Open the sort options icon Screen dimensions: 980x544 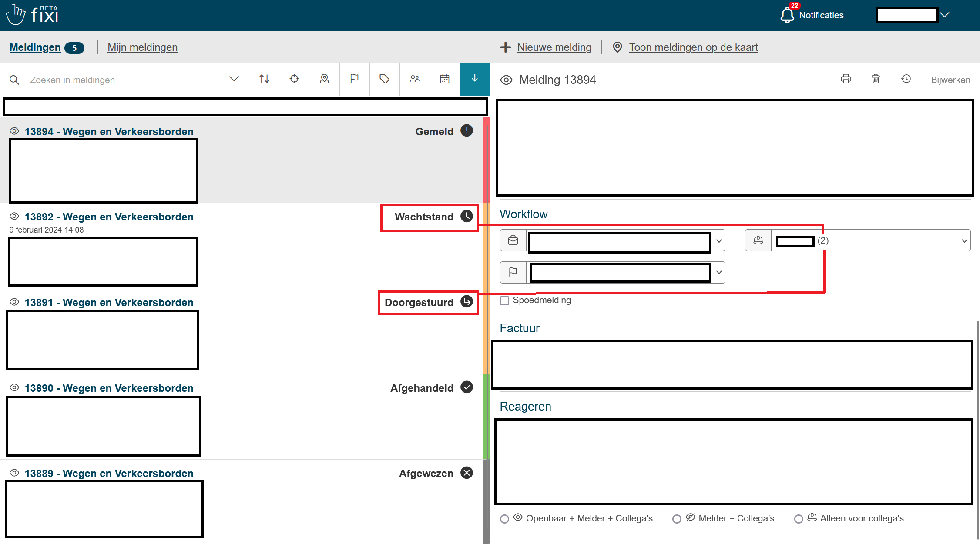point(264,80)
